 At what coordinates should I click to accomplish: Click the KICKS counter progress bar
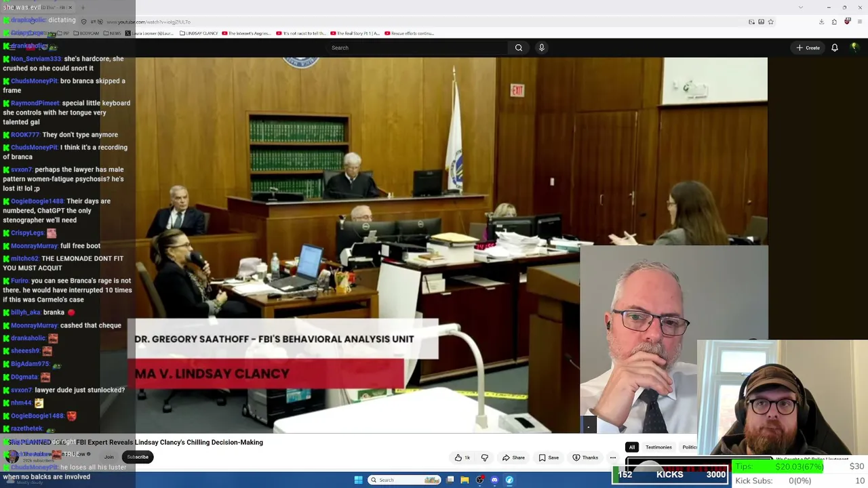click(x=670, y=474)
